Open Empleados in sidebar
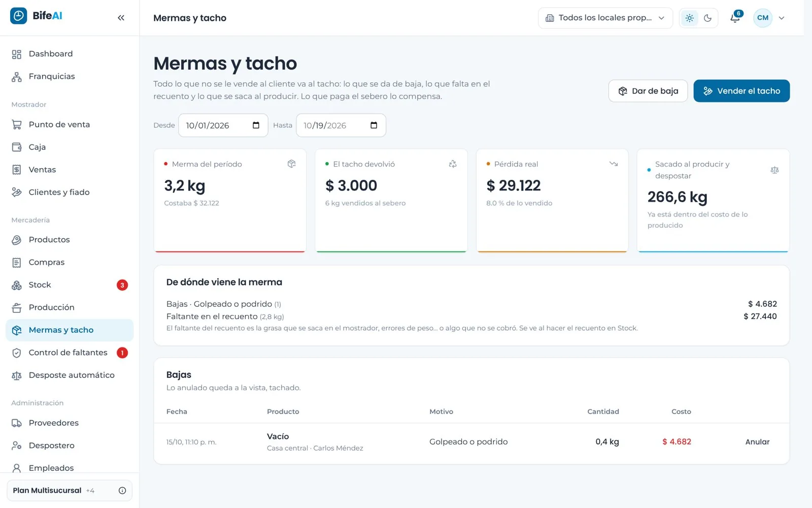Image resolution: width=812 pixels, height=508 pixels. pos(70,468)
